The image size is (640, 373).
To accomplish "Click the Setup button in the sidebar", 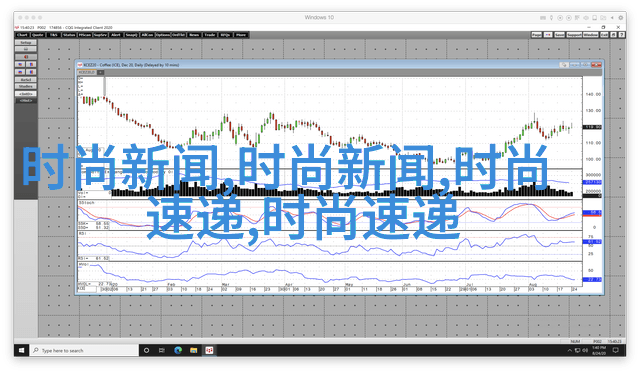I will point(26,43).
